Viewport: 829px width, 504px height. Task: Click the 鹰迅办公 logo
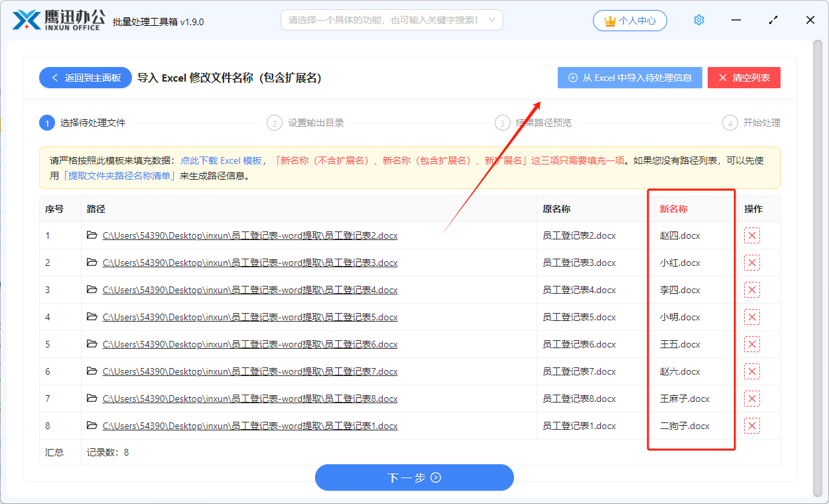(x=59, y=20)
